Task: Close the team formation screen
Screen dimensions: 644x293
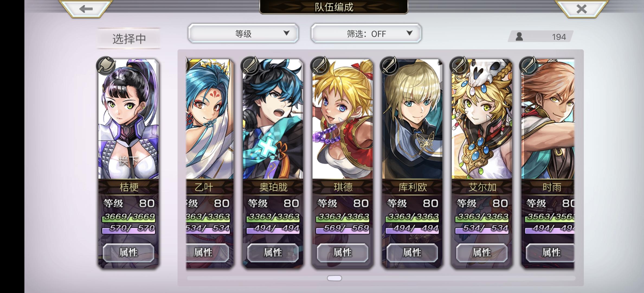Action: tap(581, 9)
